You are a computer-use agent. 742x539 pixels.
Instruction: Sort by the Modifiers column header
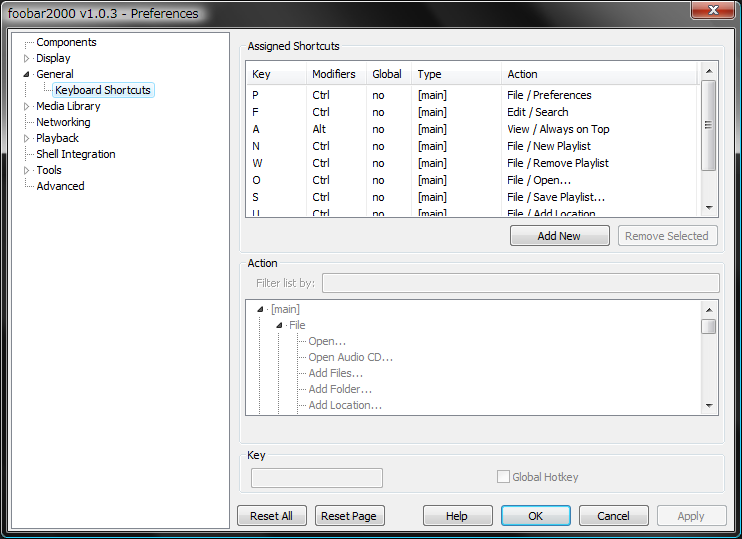click(x=336, y=74)
